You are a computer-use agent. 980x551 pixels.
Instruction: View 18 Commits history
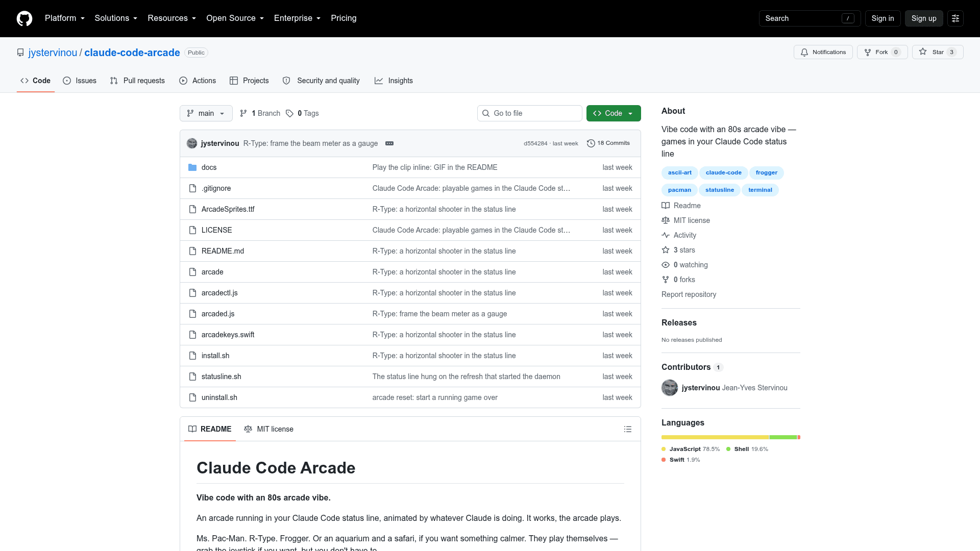[608, 143]
